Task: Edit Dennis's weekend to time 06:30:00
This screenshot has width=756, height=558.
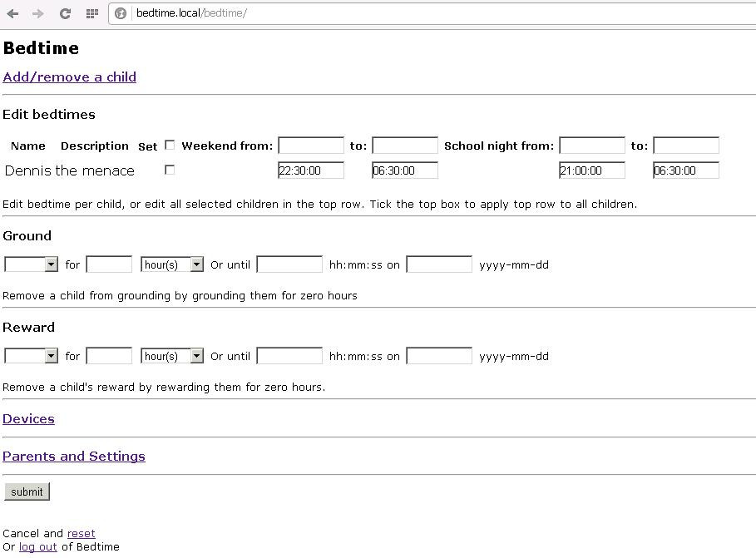Action: click(405, 170)
